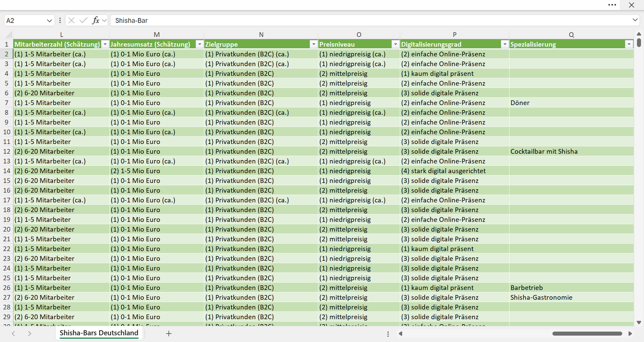The height and width of the screenshot is (342, 644).
Task: Cancel formula entry with the X icon
Action: [72, 20]
